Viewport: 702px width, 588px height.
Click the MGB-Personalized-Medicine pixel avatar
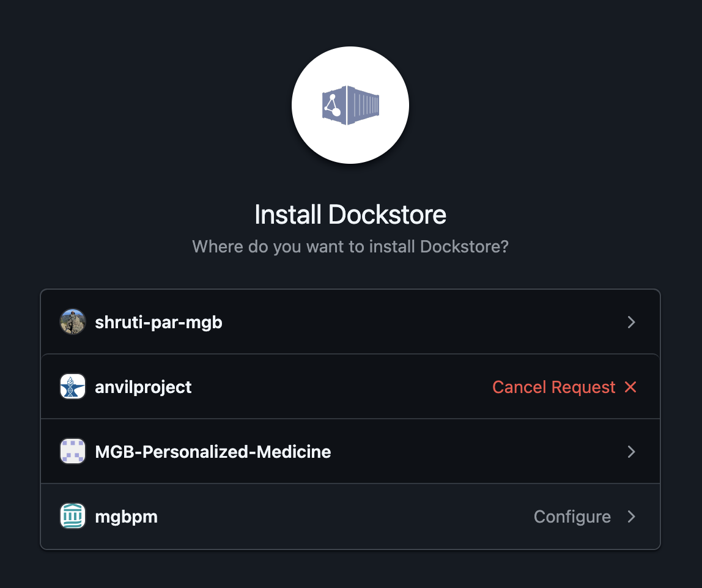point(73,452)
